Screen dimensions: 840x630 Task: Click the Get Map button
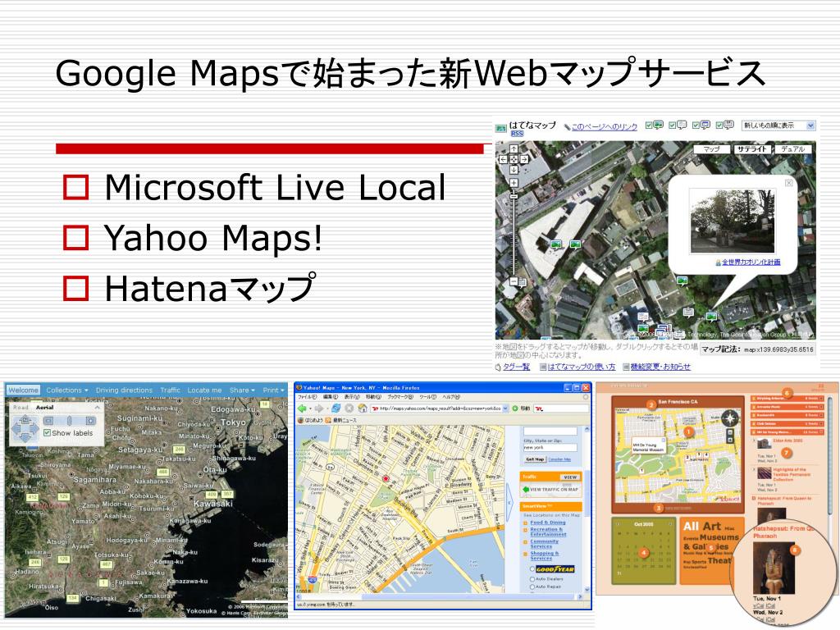pyautogui.click(x=535, y=459)
